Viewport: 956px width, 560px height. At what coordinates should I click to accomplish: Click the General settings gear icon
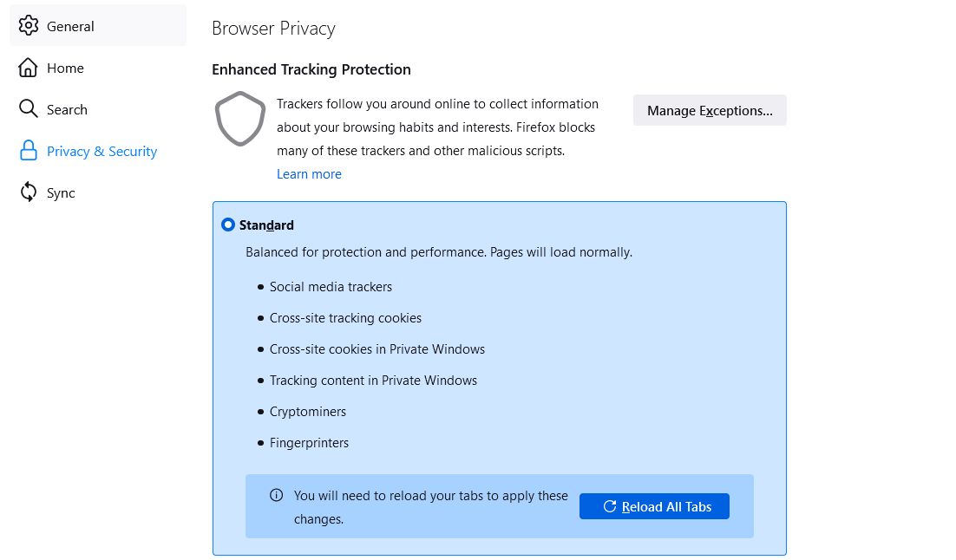[x=29, y=26]
